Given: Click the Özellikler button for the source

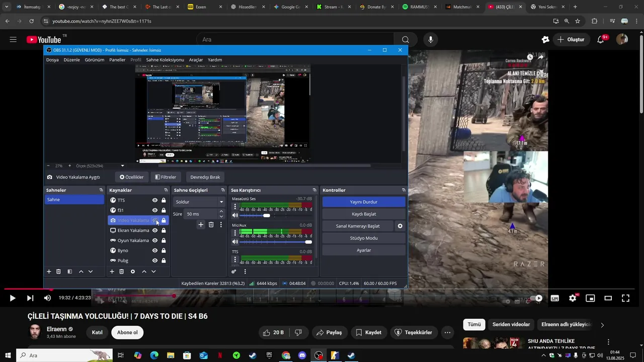Looking at the screenshot, I should [x=131, y=177].
